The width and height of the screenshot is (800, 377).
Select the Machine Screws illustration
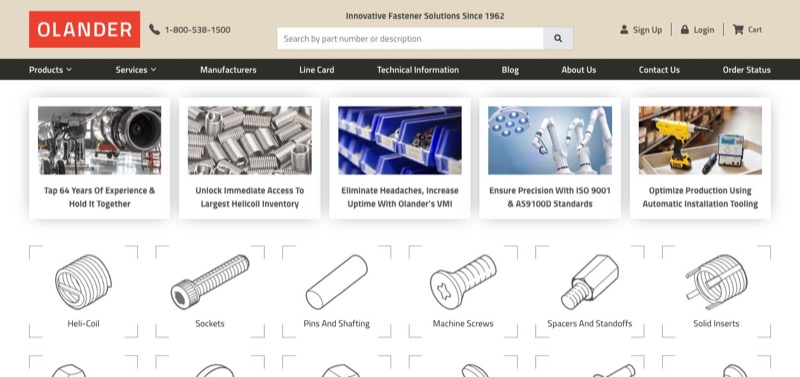[463, 282]
